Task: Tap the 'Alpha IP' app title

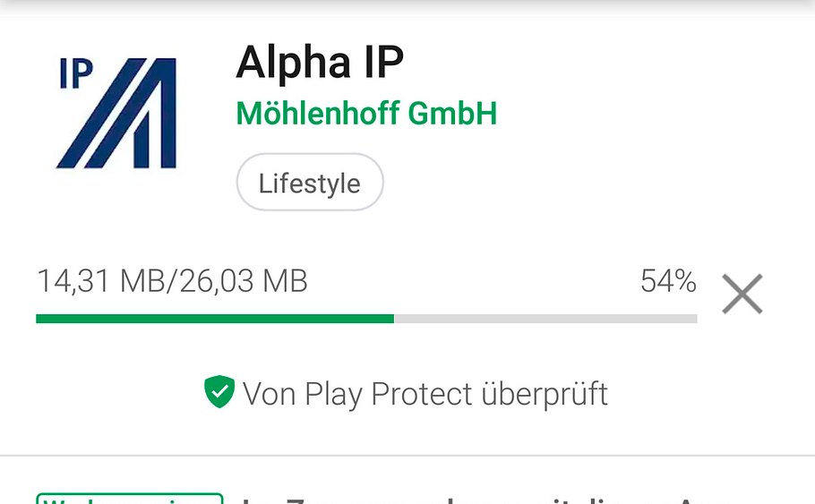Action: coord(320,63)
